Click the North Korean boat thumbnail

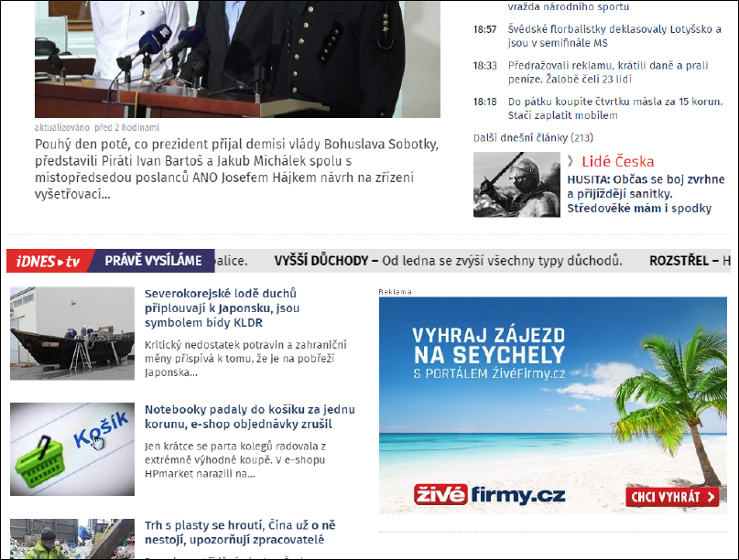click(x=72, y=333)
